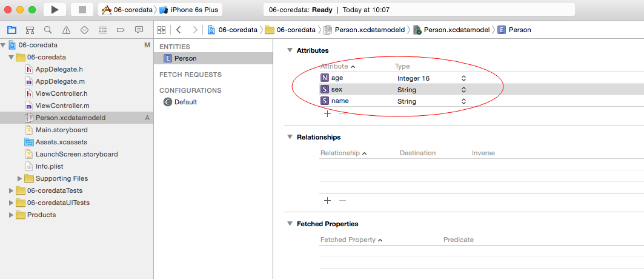The image size is (644, 279).
Task: Show related items grid icon
Action: click(161, 30)
